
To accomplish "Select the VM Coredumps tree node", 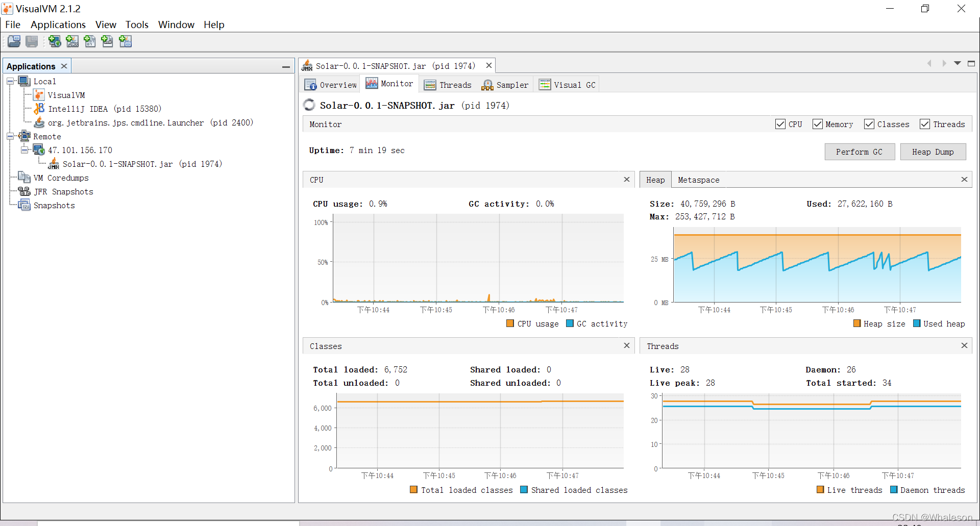I will (x=61, y=178).
